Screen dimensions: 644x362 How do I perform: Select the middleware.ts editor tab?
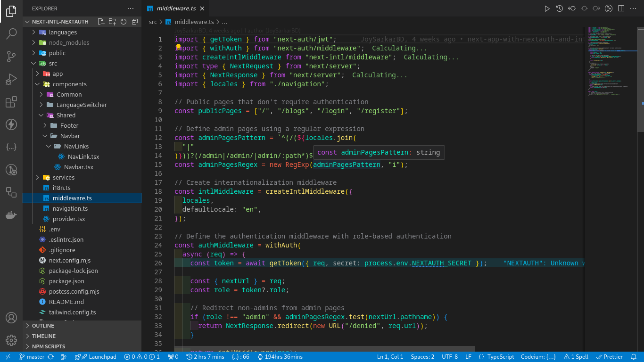[x=174, y=8]
